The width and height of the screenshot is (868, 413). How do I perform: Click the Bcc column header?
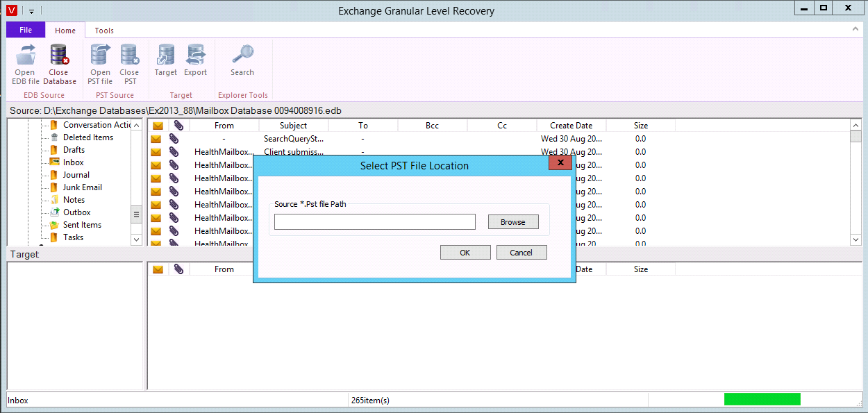click(x=433, y=126)
